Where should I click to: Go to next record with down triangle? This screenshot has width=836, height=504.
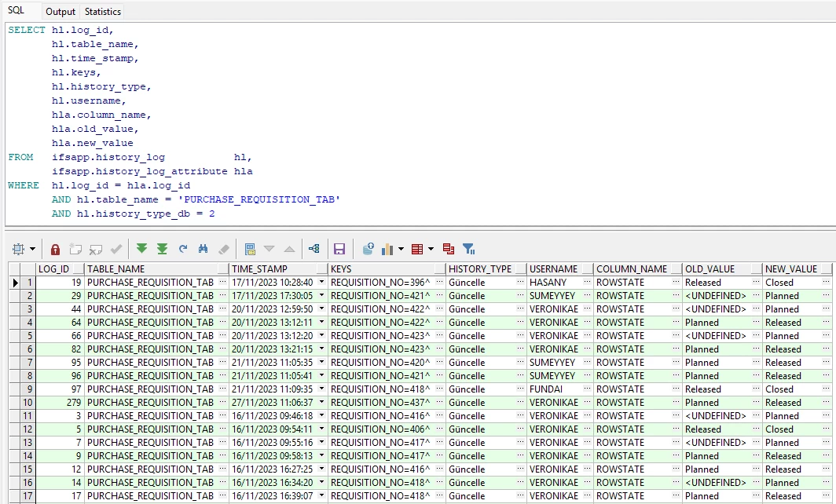pyautogui.click(x=269, y=249)
